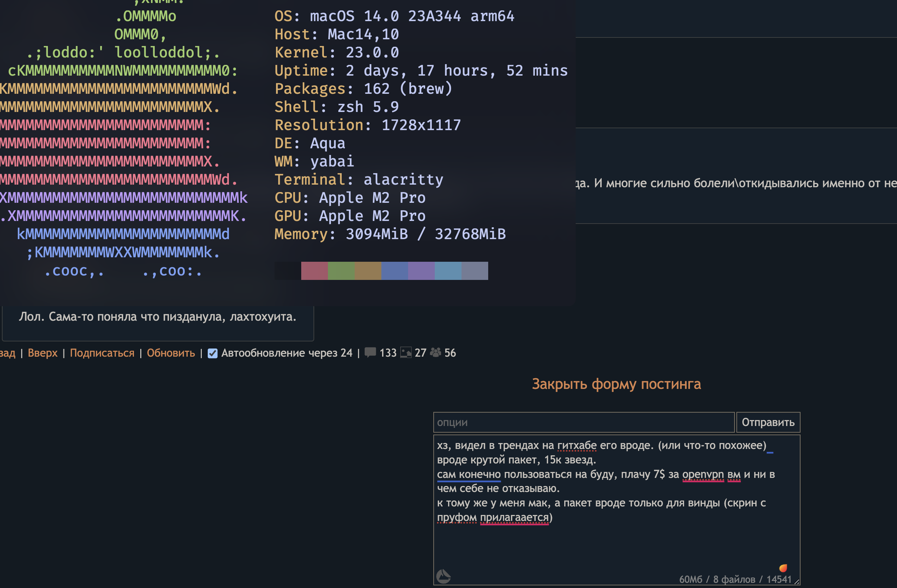Click the speech bubble posts count icon

tap(370, 353)
